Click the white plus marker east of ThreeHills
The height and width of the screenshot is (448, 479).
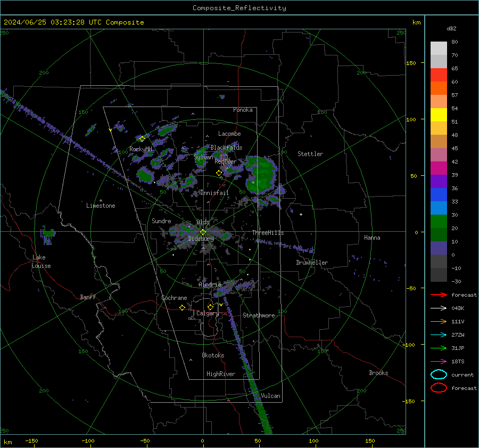click(301, 214)
